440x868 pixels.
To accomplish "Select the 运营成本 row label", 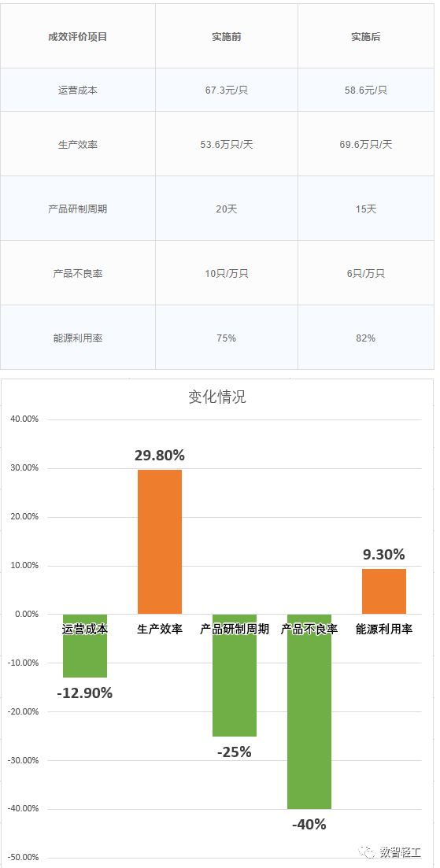I will point(77,90).
